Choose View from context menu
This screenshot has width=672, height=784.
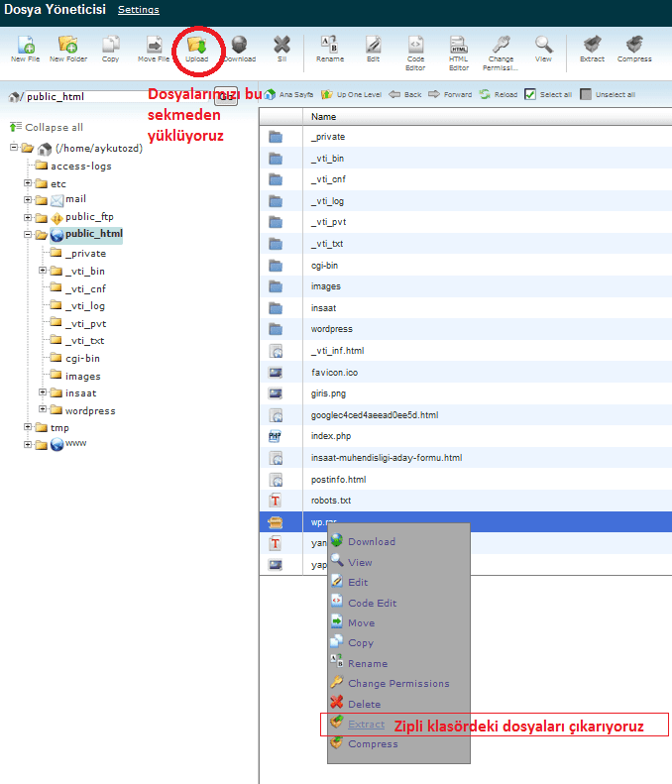[x=360, y=563]
